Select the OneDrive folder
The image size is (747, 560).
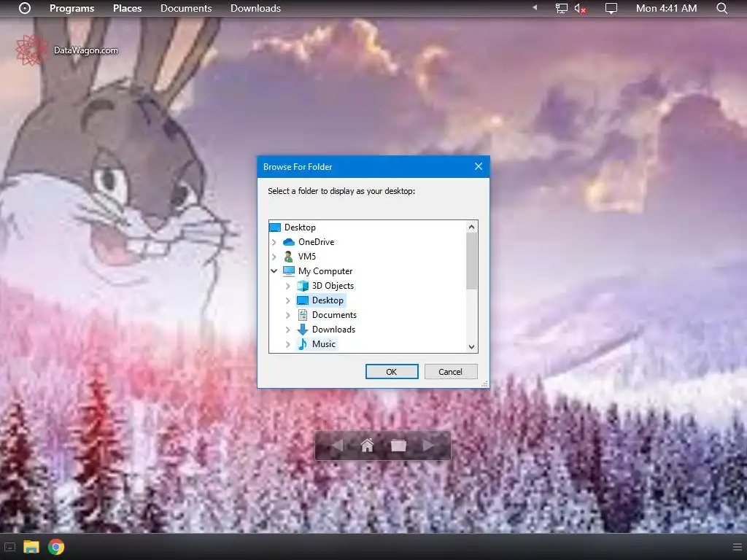316,242
